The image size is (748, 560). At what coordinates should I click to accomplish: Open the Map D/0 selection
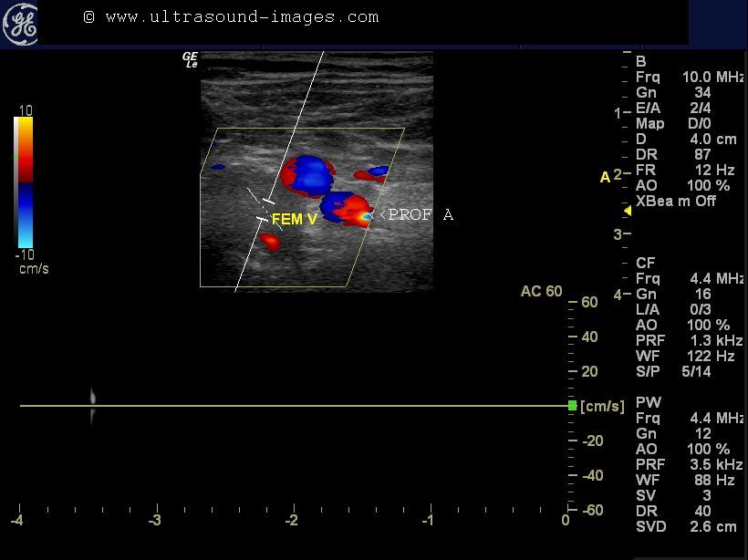click(x=673, y=123)
